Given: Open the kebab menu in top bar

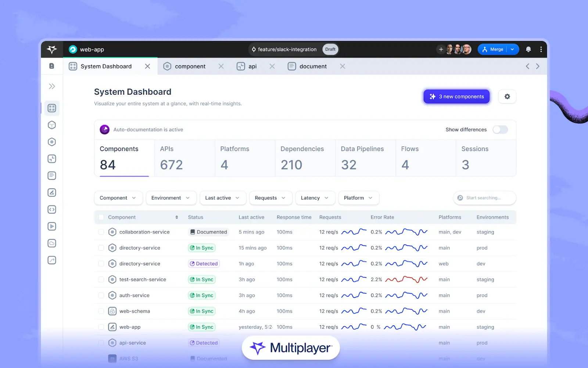Looking at the screenshot, I should tap(541, 49).
